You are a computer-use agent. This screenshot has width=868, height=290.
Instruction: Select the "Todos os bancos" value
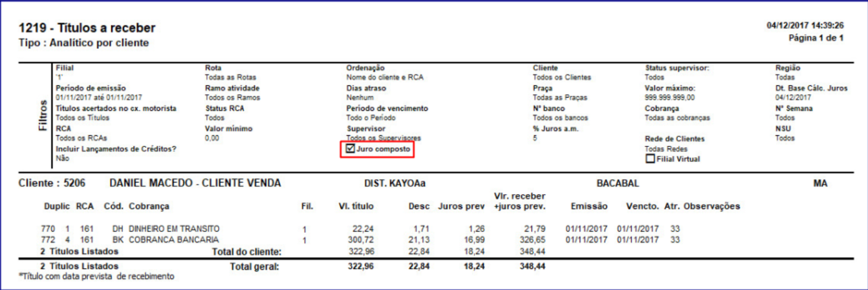coord(560,118)
